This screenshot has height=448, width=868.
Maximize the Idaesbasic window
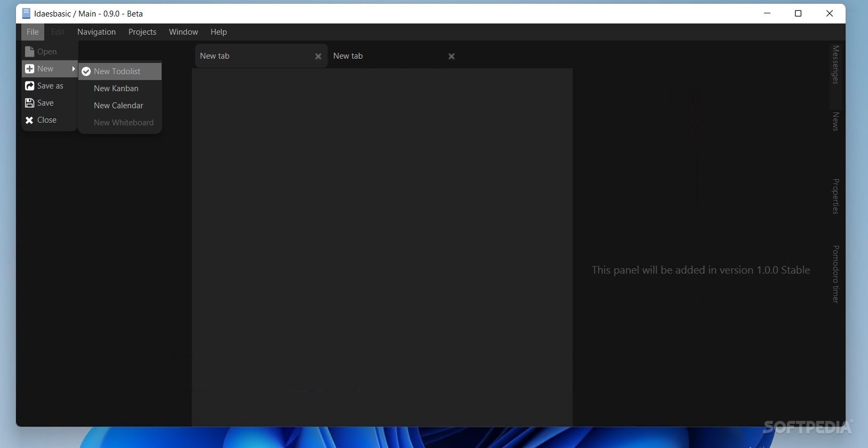tap(798, 13)
